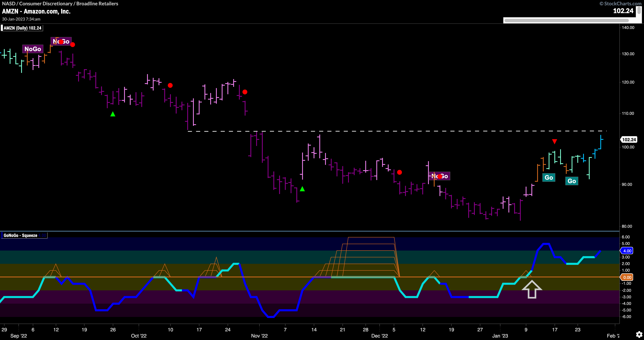Select the NoGo label in mid December

pyautogui.click(x=440, y=176)
